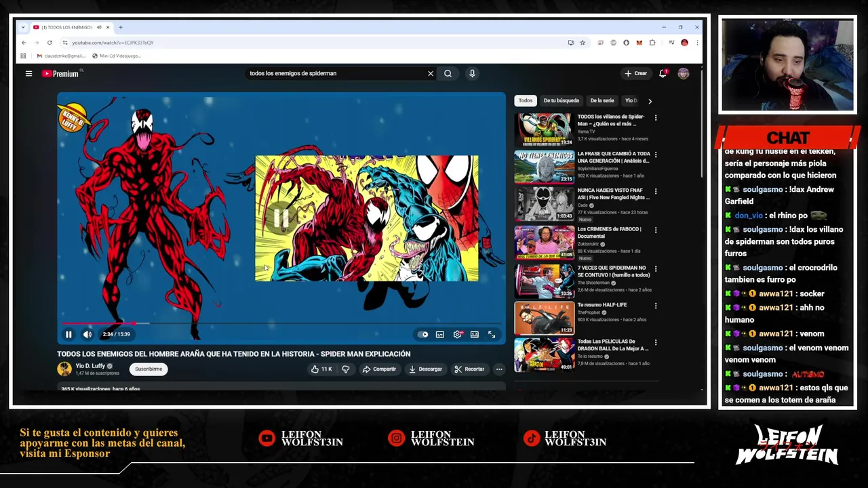This screenshot has width=868, height=488.
Task: Select the 'De tu búsqueda' filter chip
Action: [561, 100]
